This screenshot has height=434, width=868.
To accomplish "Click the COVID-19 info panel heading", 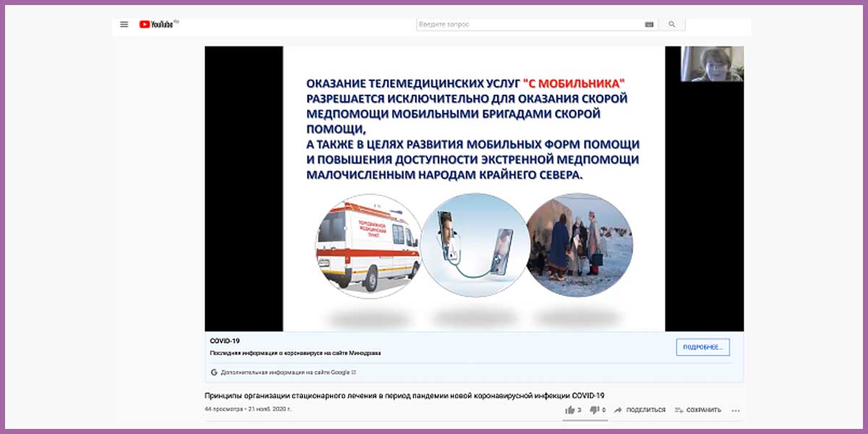I will (x=225, y=341).
